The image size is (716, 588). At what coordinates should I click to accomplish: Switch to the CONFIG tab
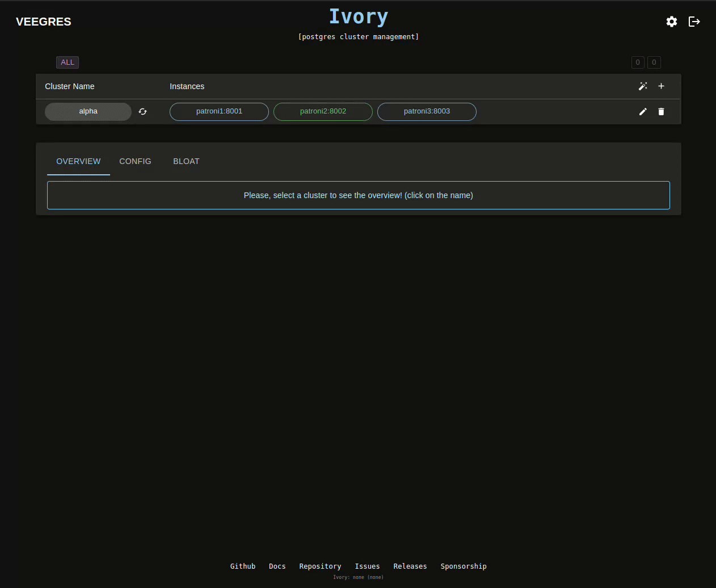tap(135, 161)
